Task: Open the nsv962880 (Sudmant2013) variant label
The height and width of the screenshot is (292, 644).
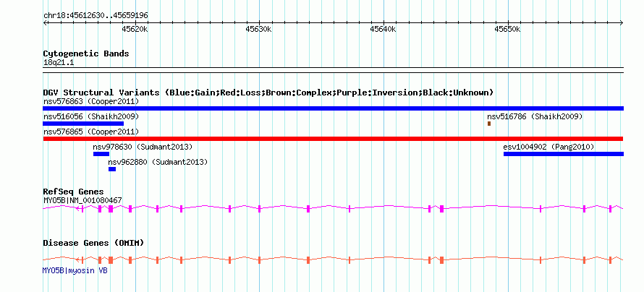Action: (x=158, y=162)
